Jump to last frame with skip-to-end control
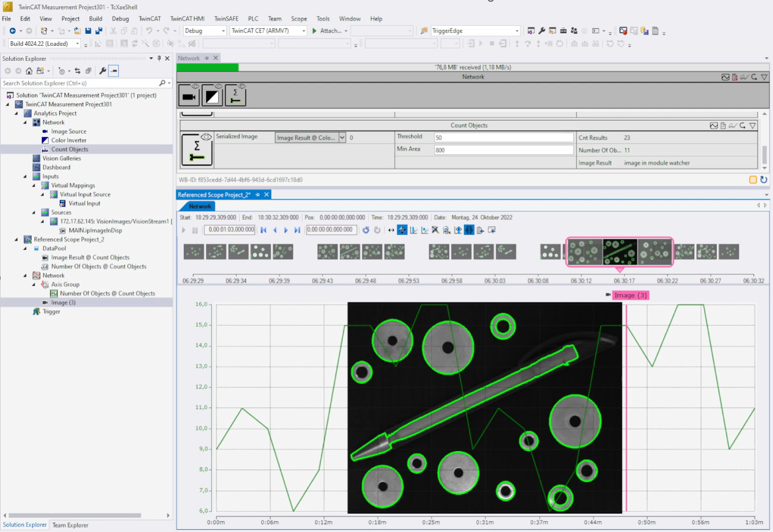 coord(296,230)
